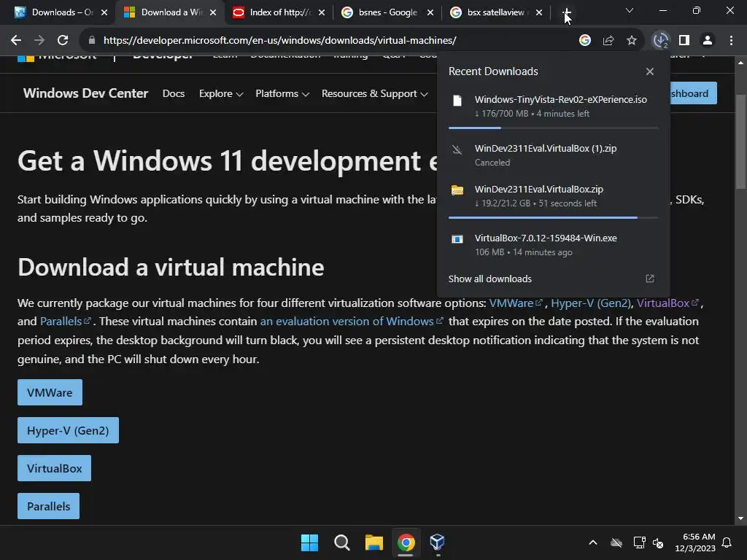Click the muted volume tray icon
Image resolution: width=747 pixels, height=560 pixels.
(658, 542)
